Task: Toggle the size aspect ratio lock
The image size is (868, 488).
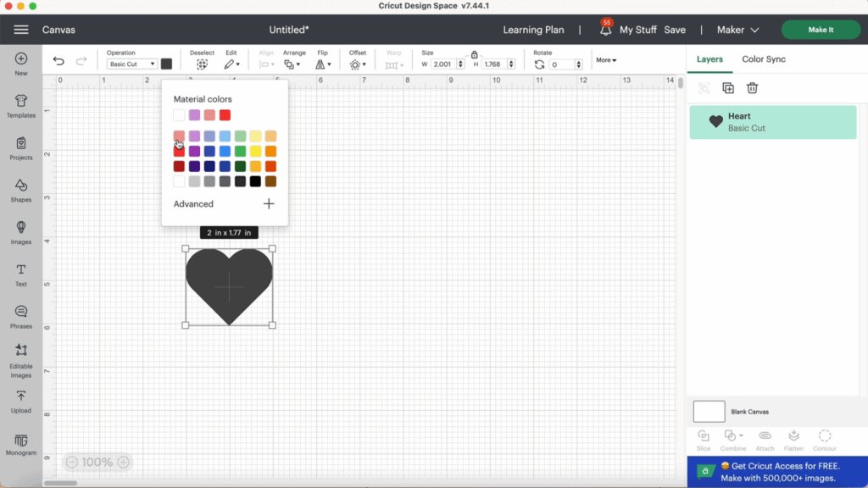Action: 475,54
